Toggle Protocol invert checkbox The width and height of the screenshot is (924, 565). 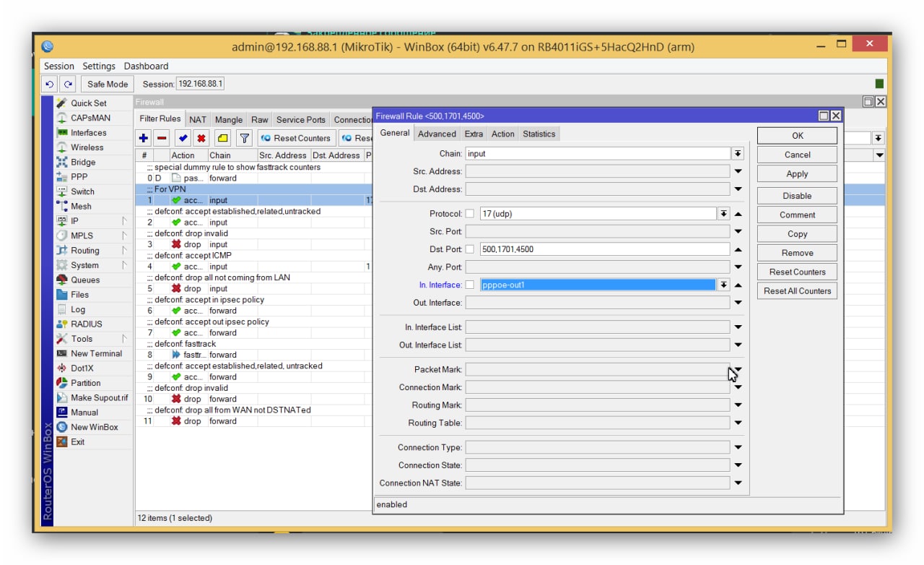click(x=470, y=214)
